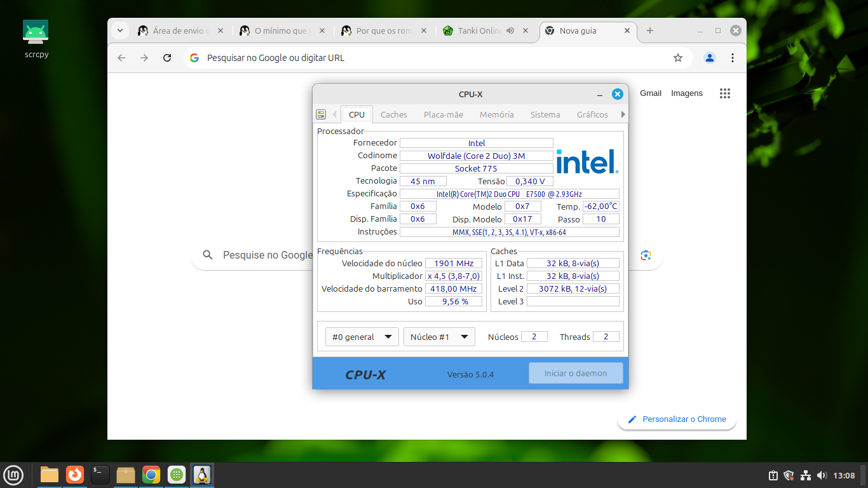Switch to the Caches tab

394,114
